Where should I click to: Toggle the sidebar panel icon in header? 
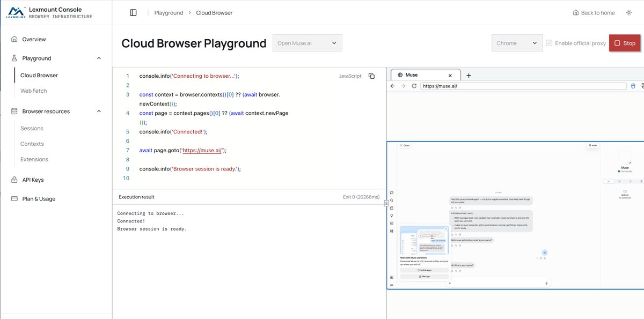[133, 12]
